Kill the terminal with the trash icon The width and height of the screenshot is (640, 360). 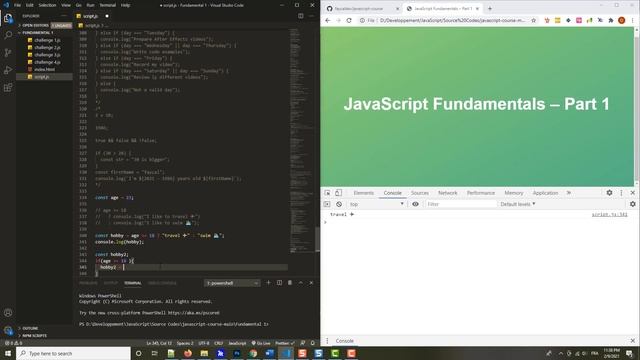pyautogui.click(x=290, y=283)
